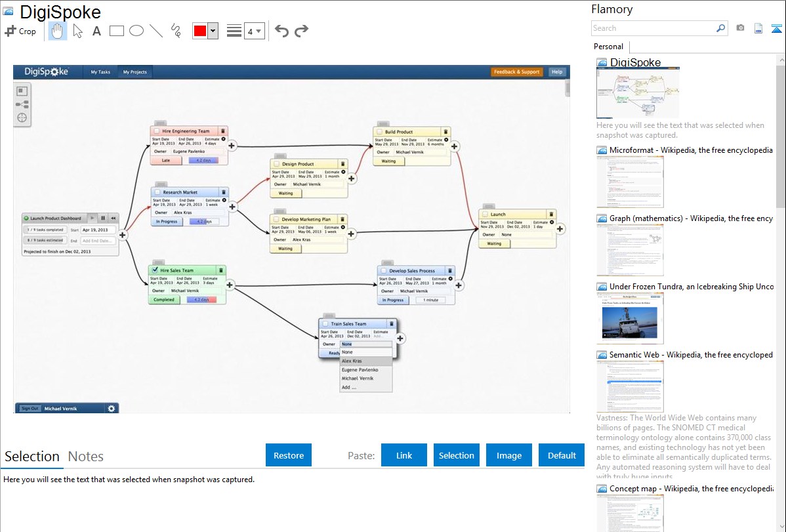786x532 pixels.
Task: Uncheck the Hire Sales Team checkbox
Action: tap(155, 270)
